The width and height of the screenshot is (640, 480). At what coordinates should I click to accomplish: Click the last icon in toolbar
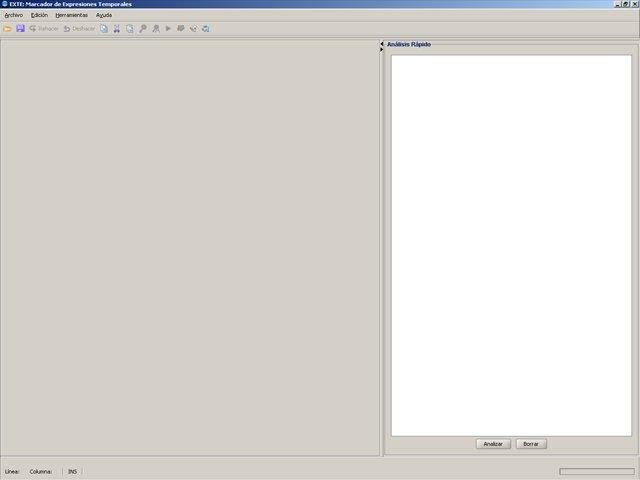click(x=206, y=29)
